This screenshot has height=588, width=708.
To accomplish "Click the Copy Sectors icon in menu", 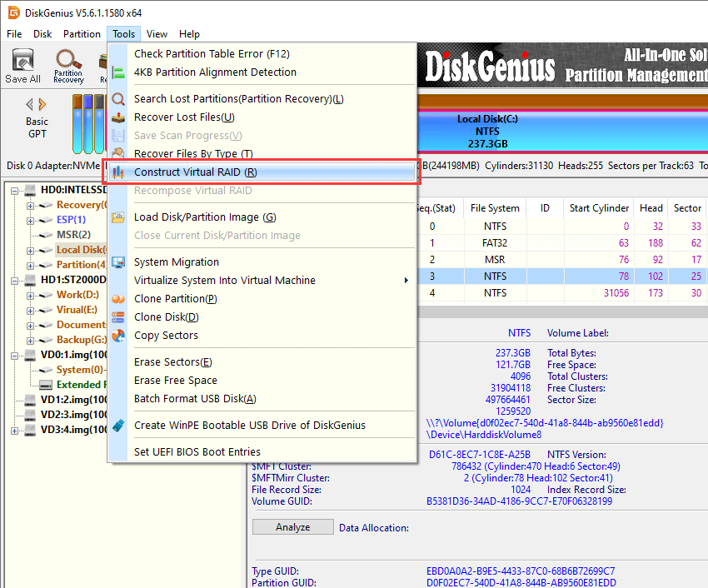I will 118,336.
